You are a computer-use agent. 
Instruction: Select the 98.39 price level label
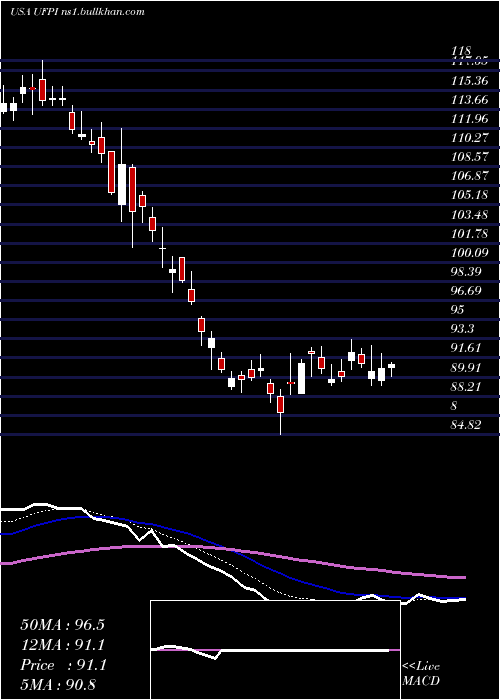pyautogui.click(x=467, y=271)
